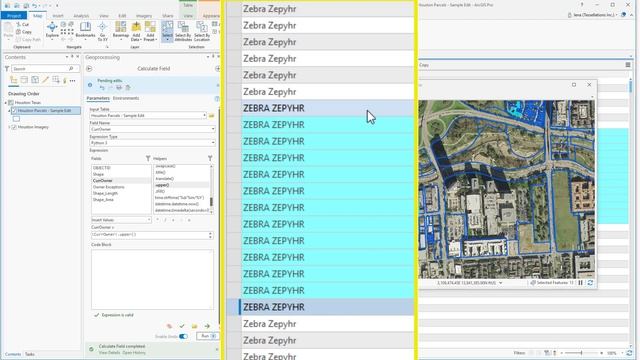Open the Expression Type dropdown

coord(213,143)
